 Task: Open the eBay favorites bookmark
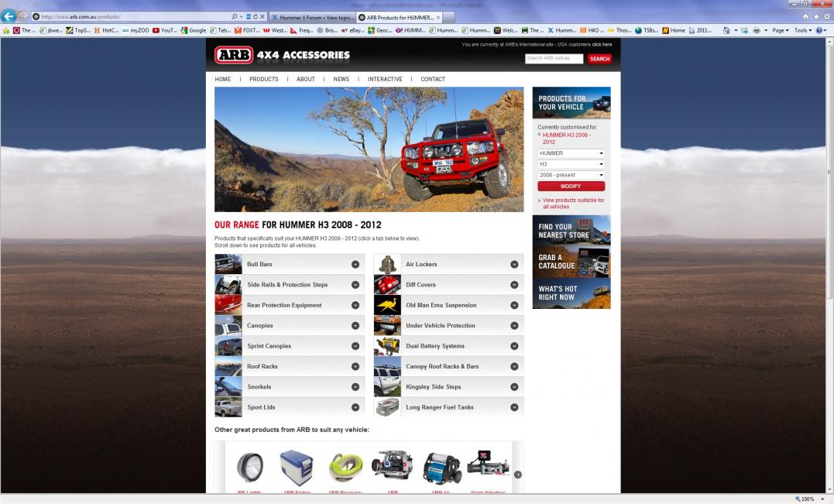(352, 30)
